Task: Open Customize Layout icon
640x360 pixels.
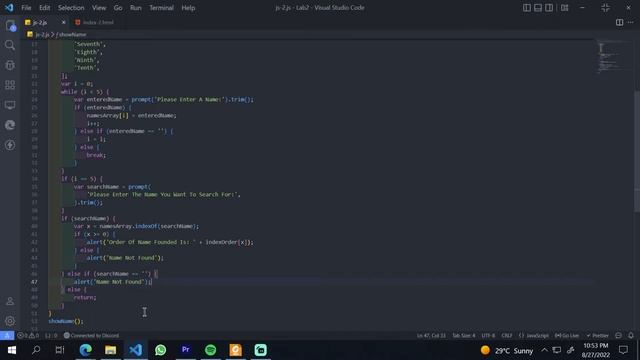Action: pyautogui.click(x=564, y=8)
